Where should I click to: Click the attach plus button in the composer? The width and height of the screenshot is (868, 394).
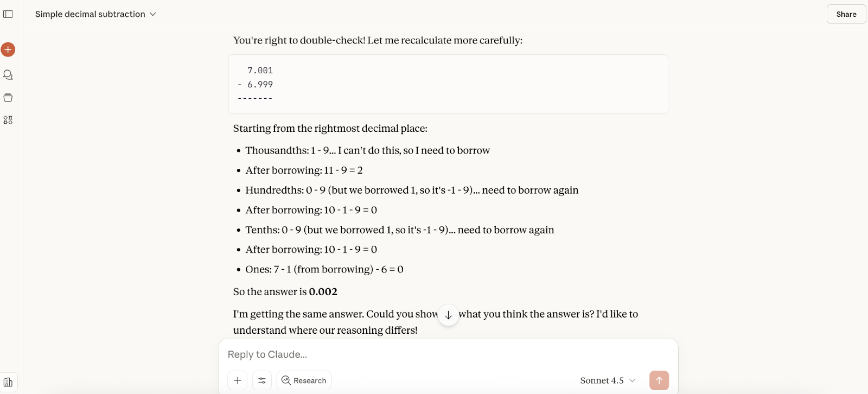(x=238, y=380)
